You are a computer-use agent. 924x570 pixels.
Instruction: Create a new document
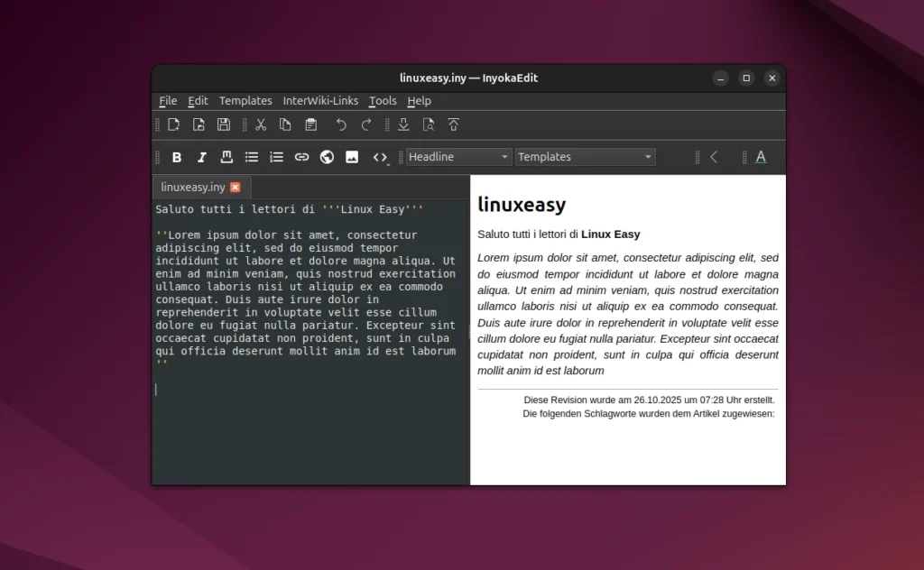tap(174, 124)
